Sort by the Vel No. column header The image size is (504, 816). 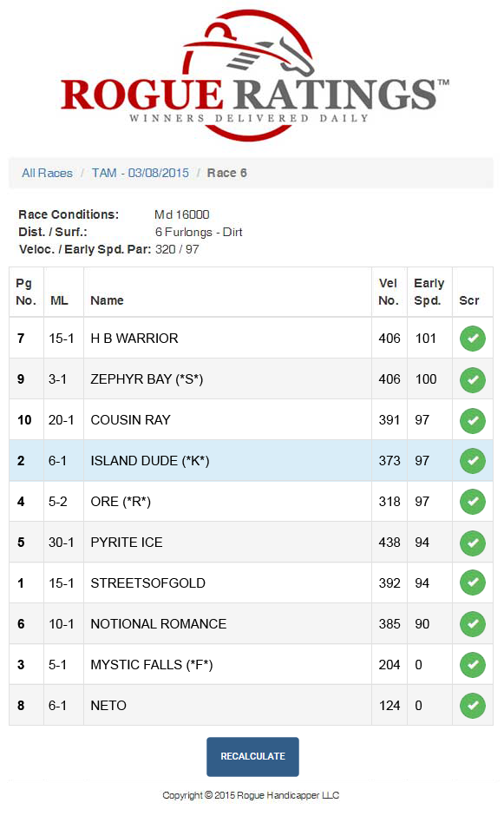click(x=389, y=292)
